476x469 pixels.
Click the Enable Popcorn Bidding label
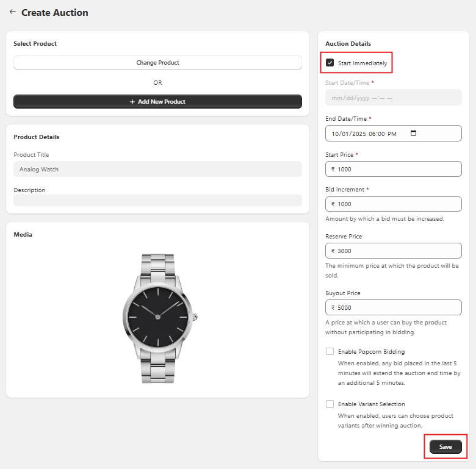[371, 352]
